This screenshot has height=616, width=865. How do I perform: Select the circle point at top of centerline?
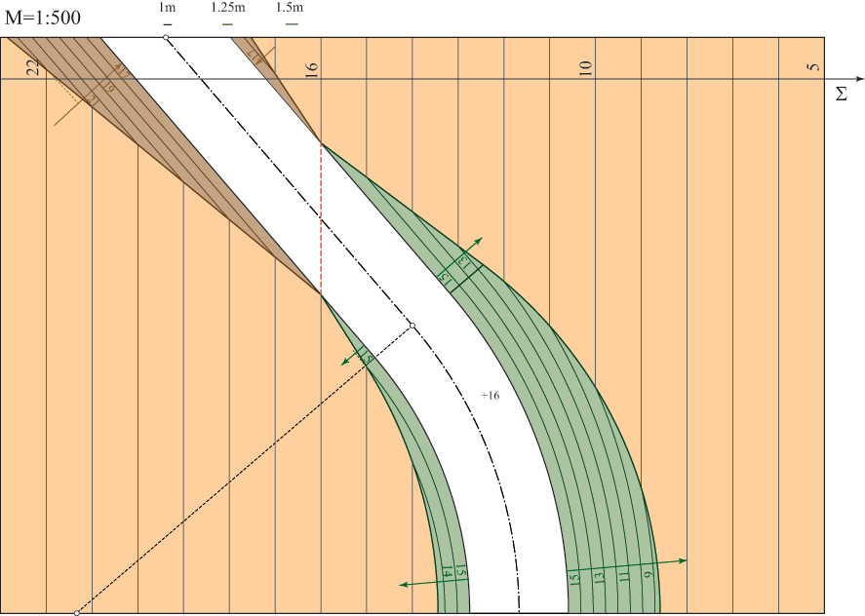point(166,37)
